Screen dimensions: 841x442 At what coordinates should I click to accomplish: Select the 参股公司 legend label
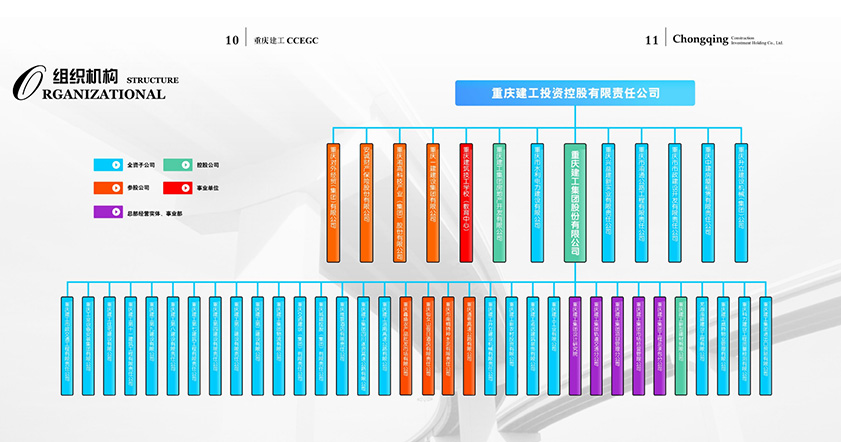pyautogui.click(x=138, y=188)
